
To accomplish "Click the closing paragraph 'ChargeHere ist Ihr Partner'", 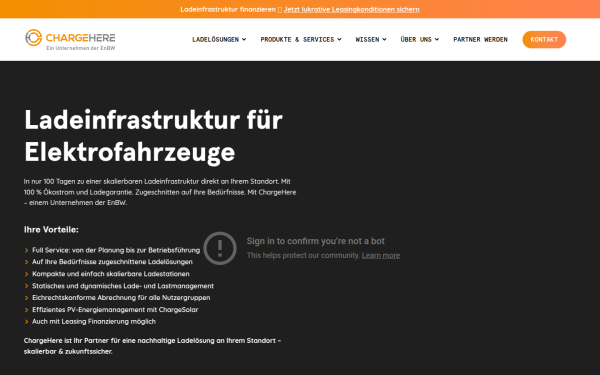I will pyautogui.click(x=152, y=346).
